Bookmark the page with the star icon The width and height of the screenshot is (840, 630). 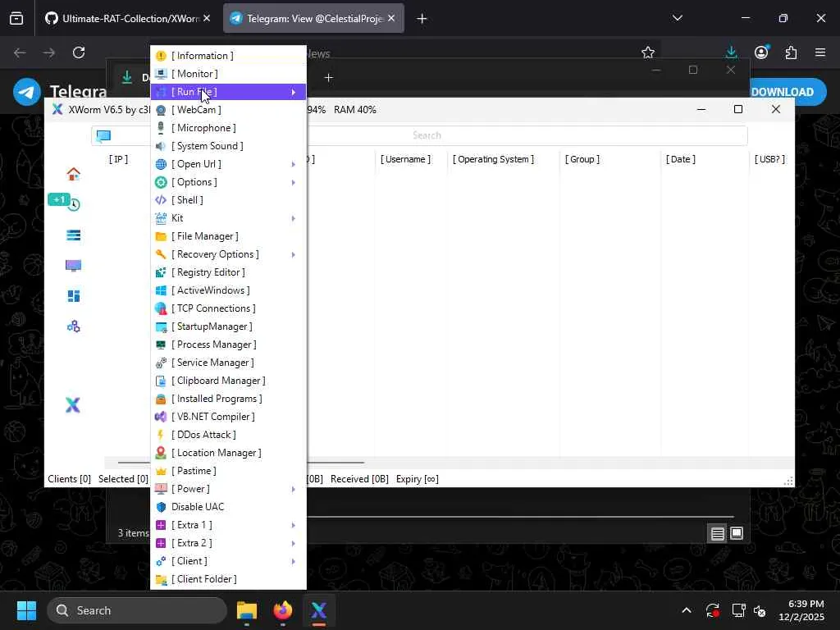pos(648,52)
